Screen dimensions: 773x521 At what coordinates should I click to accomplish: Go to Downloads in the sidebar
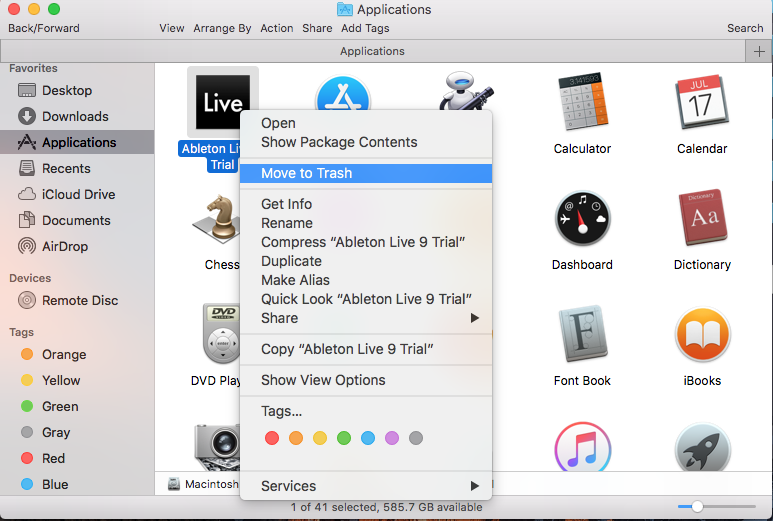tap(75, 116)
